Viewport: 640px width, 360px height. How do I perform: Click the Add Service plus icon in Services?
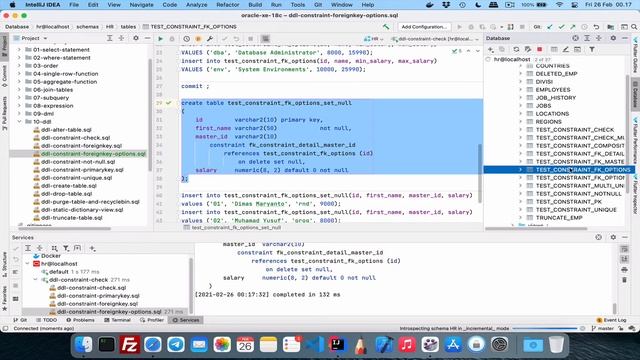click(x=92, y=248)
